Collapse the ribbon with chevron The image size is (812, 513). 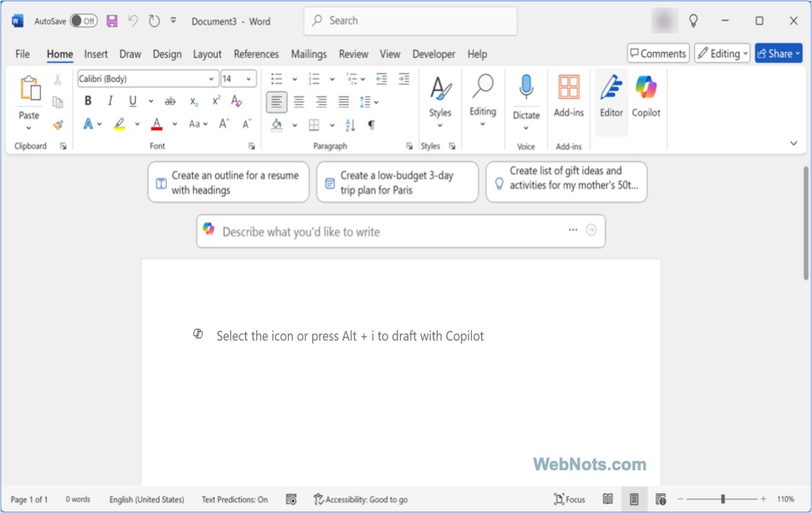(x=793, y=143)
